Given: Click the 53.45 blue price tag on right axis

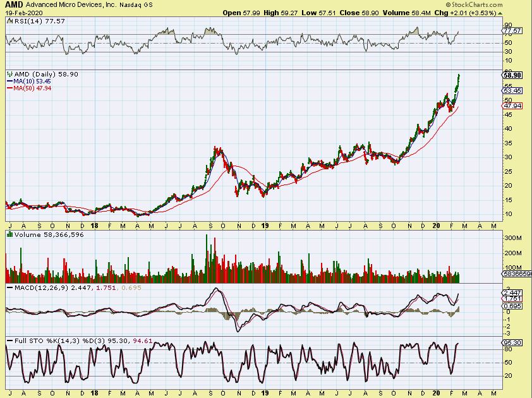Looking at the screenshot, I should (x=512, y=90).
